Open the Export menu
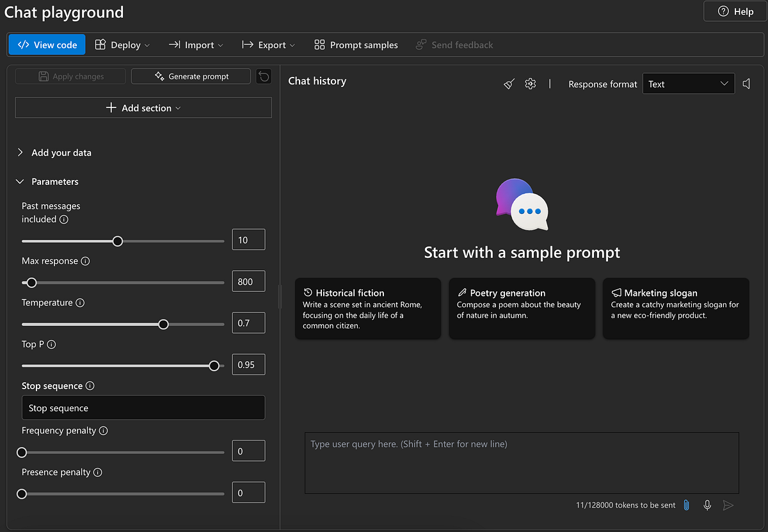 tap(268, 45)
